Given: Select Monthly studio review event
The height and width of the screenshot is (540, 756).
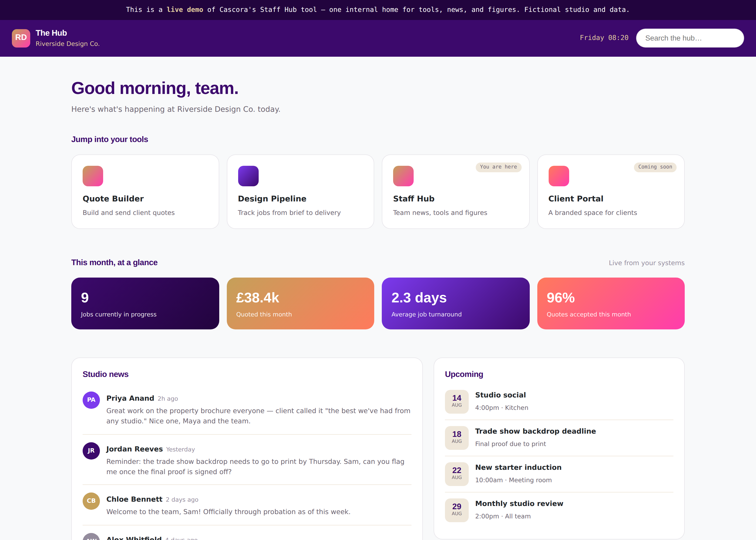Looking at the screenshot, I should click(x=519, y=504).
